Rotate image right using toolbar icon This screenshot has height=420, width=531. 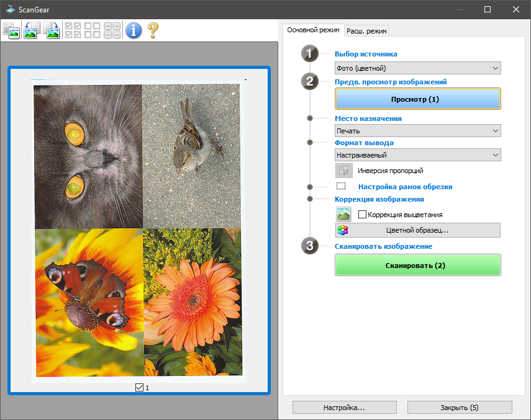coord(52,30)
